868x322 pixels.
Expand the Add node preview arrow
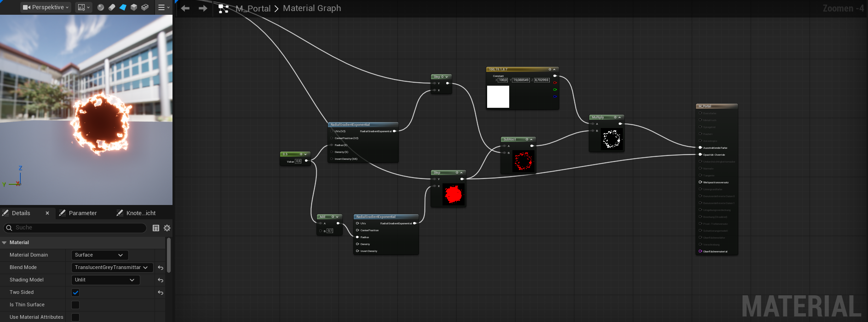pyautogui.click(x=337, y=217)
